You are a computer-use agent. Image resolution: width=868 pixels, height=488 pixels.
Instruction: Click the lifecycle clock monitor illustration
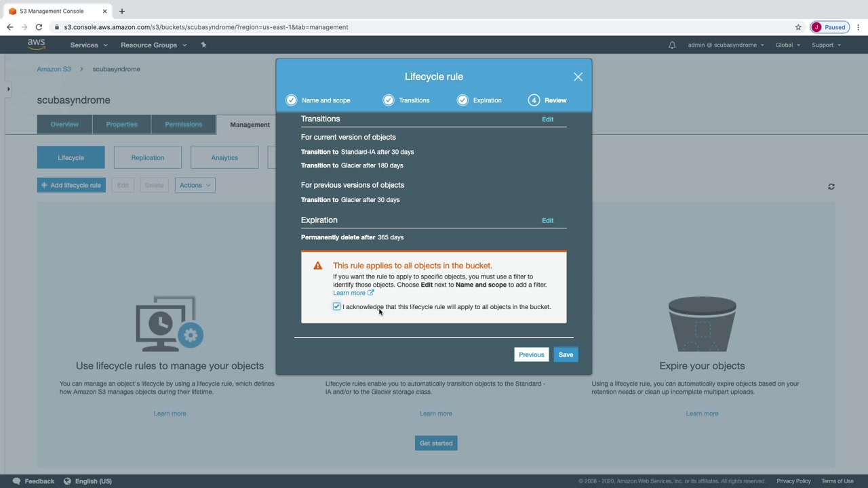coord(170,323)
